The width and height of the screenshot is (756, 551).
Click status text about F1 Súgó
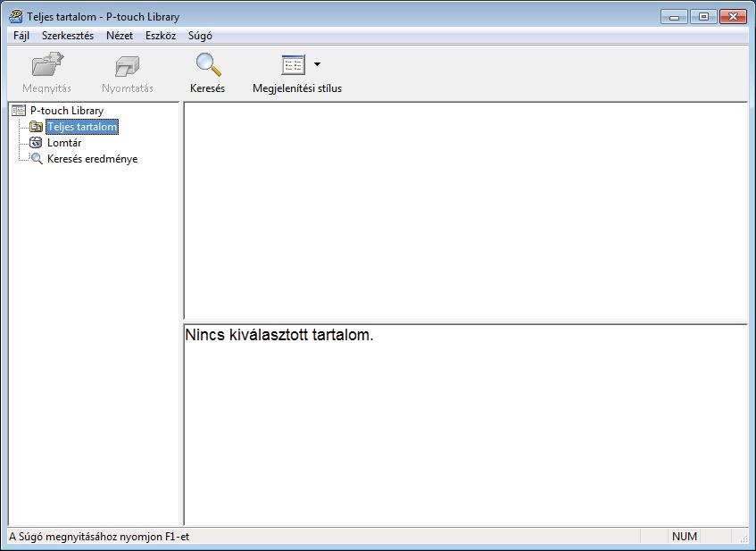tap(99, 537)
